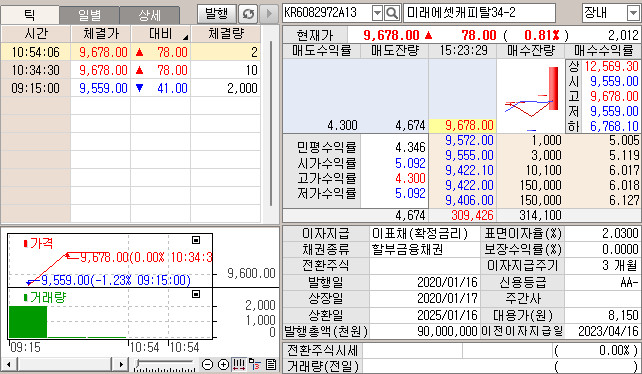Screen dimensions: 642x374
Task: Click the mini candlestick chart thumbnail
Action: pyautogui.click(x=531, y=95)
